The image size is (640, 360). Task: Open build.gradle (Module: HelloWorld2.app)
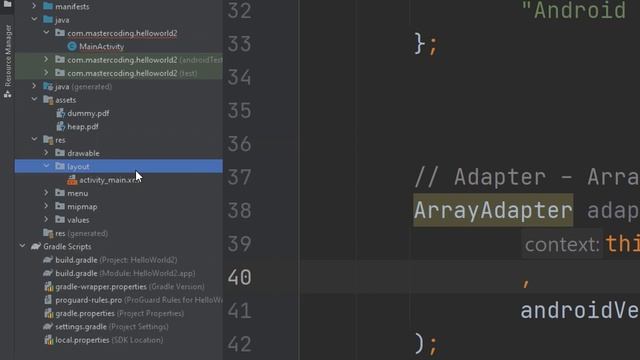pos(125,273)
